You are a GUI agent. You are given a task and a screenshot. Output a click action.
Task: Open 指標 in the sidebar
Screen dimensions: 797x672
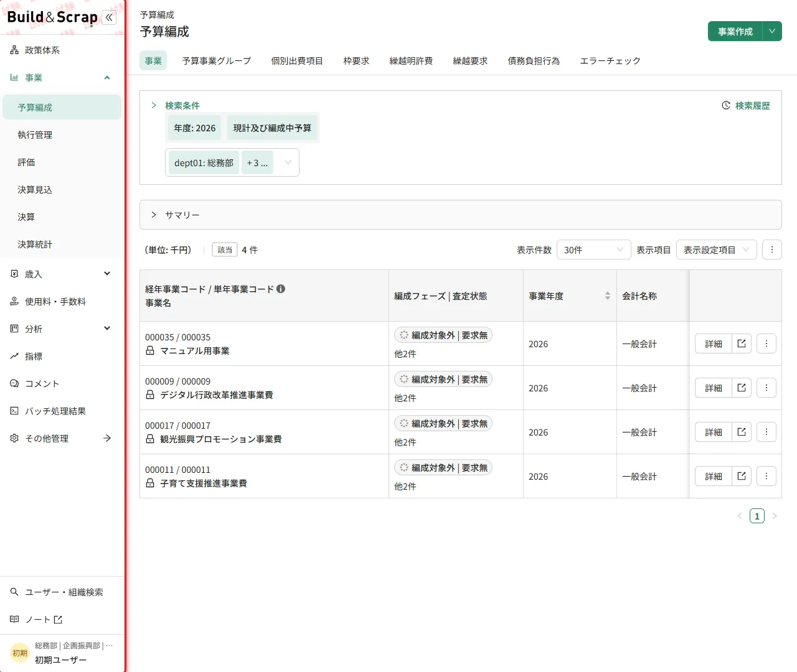click(62, 357)
